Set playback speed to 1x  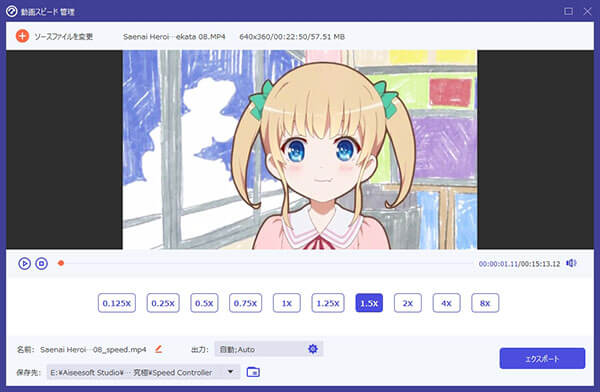pyautogui.click(x=287, y=303)
